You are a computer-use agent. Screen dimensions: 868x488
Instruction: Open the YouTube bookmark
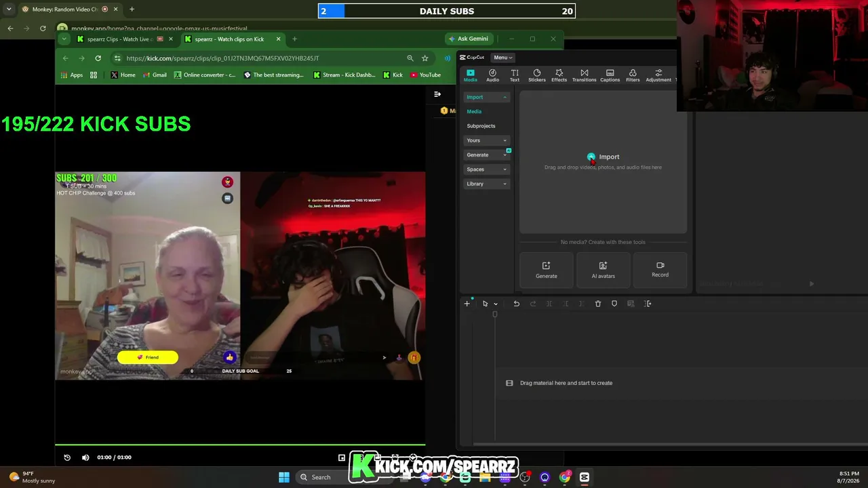[x=426, y=75]
